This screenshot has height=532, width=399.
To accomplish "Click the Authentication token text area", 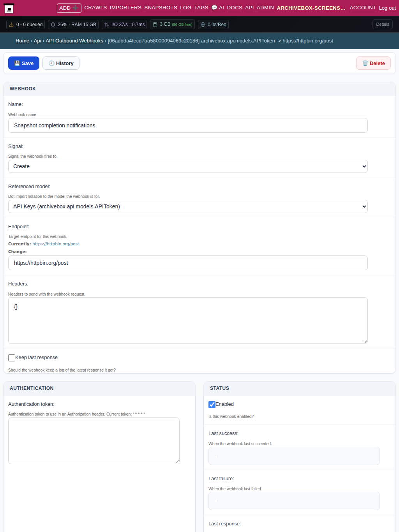I will click(94, 441).
